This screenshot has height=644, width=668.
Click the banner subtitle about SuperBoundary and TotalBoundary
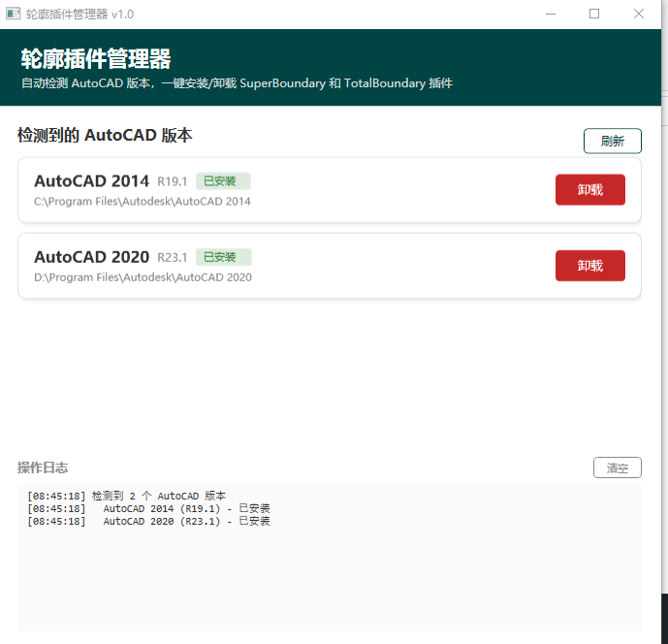tap(237, 83)
